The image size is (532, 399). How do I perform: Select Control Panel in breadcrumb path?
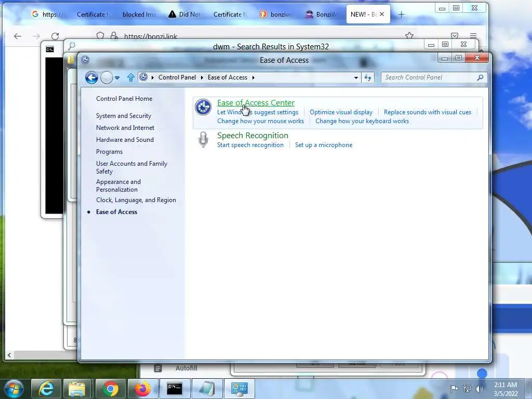(x=177, y=77)
